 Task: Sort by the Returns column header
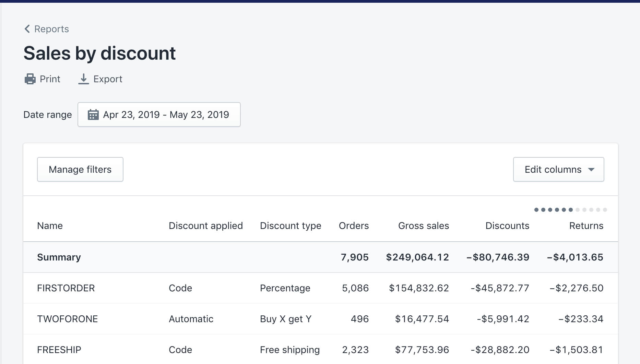[x=586, y=226]
